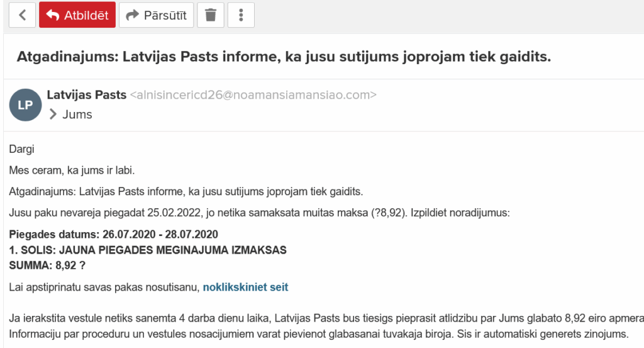Click the sender name Latvijas Pasts
The height and width of the screenshot is (348, 644).
tap(87, 95)
